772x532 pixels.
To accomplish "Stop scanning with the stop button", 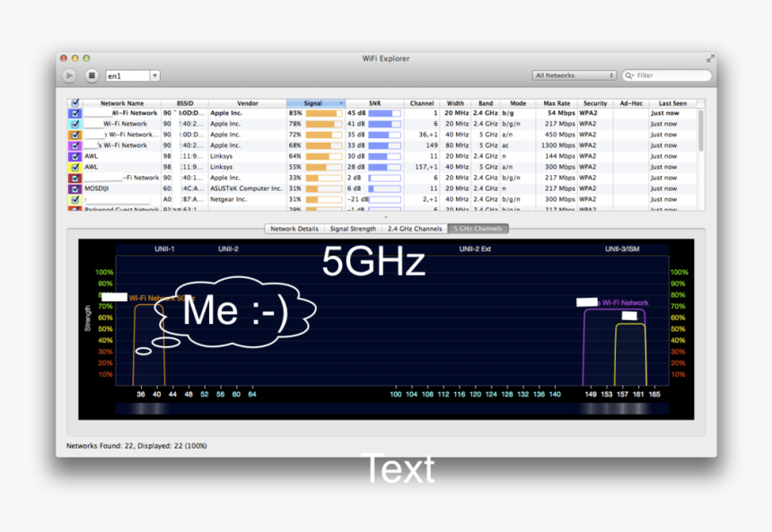I will pos(91,75).
